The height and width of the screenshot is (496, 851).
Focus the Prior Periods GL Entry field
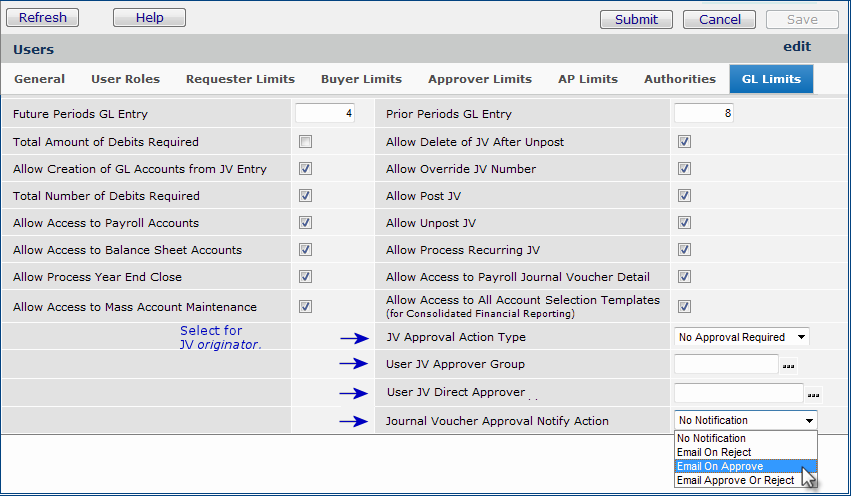coord(704,114)
